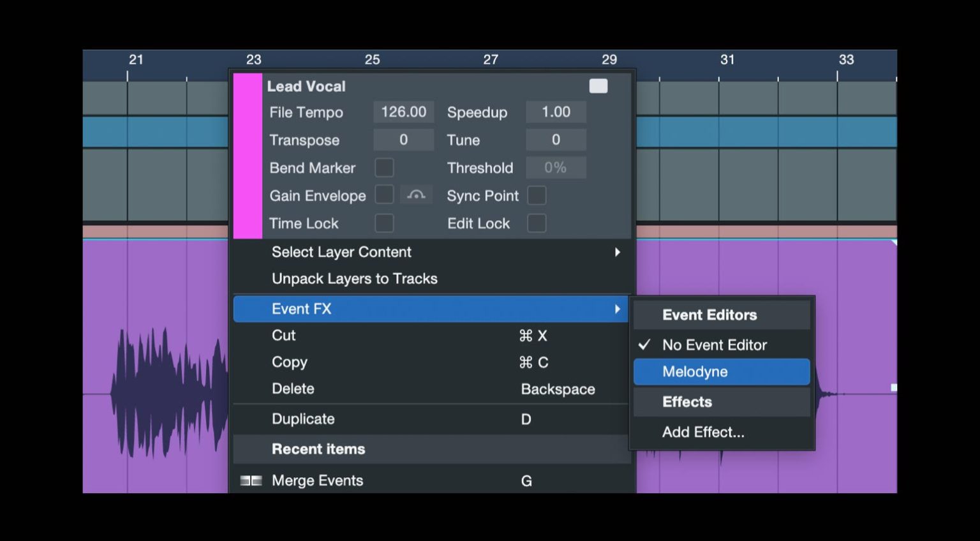The image size is (980, 541).
Task: Click Merge Events menu entry
Action: click(317, 480)
